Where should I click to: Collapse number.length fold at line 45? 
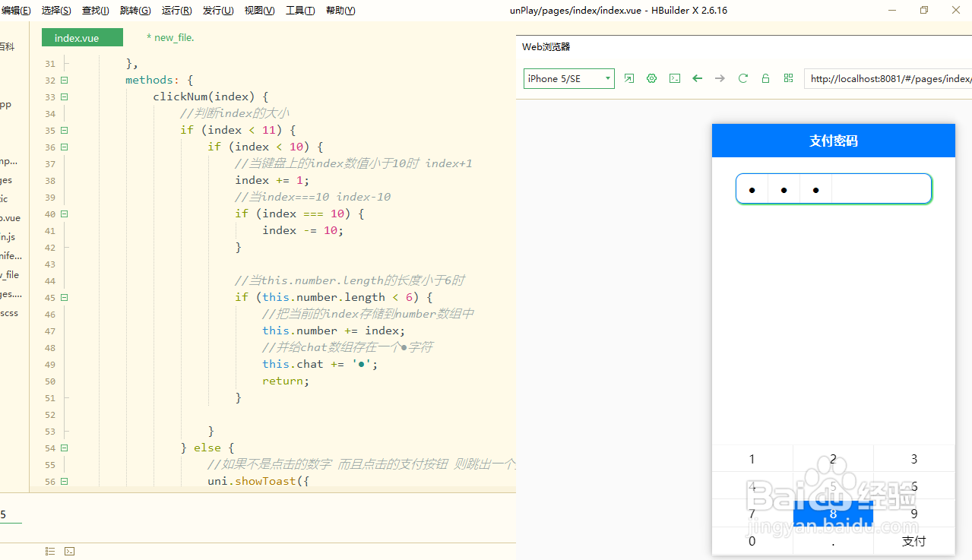coord(64,297)
